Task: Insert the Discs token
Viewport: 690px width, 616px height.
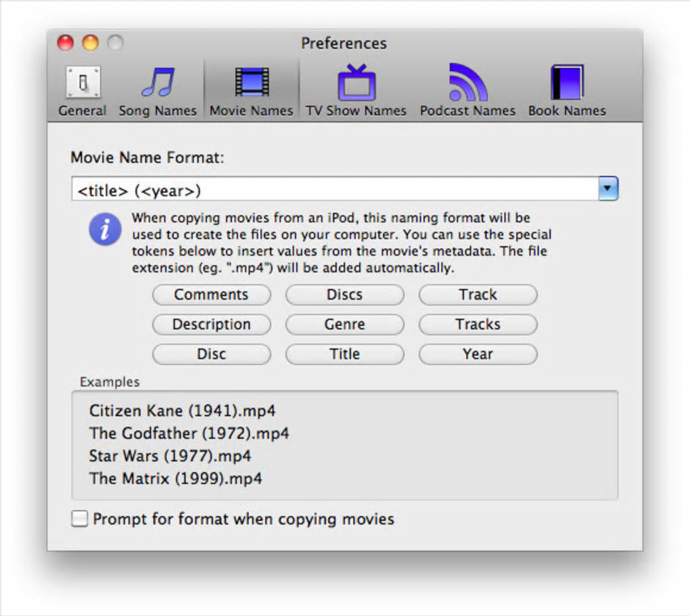Action: point(344,295)
